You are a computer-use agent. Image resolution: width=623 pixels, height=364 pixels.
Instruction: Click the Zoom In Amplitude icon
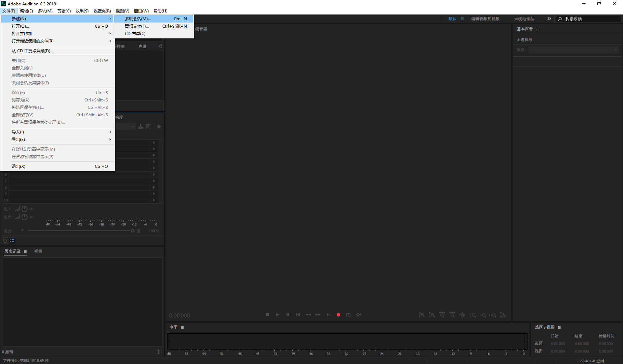pyautogui.click(x=422, y=315)
